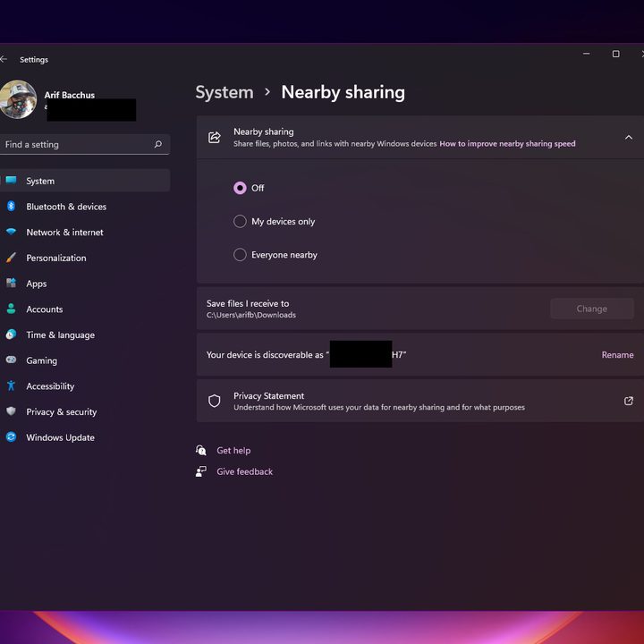Open the Apps settings page

click(x=36, y=284)
